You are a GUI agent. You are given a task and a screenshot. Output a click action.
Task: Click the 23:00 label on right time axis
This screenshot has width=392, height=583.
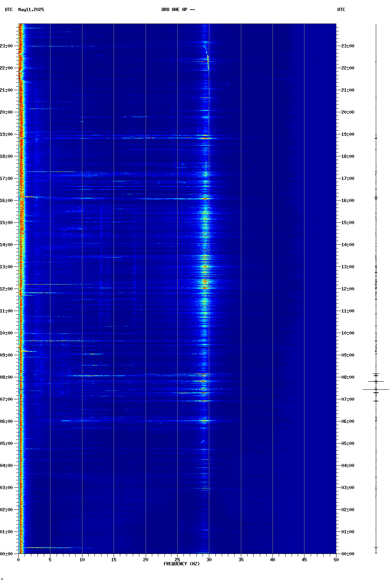pos(348,46)
